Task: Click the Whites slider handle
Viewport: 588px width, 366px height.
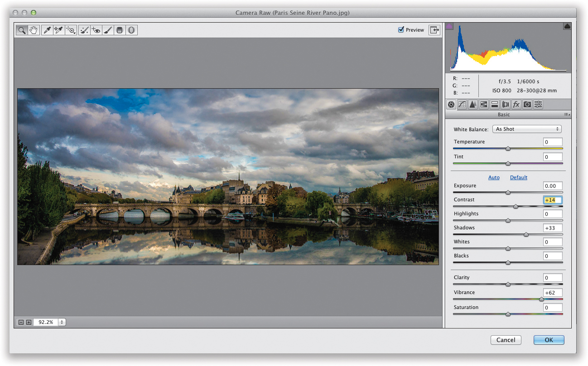Action: click(508, 248)
